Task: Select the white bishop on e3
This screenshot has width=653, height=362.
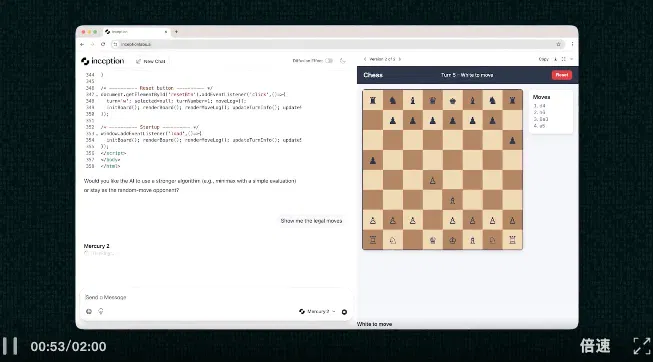Action: click(x=453, y=200)
